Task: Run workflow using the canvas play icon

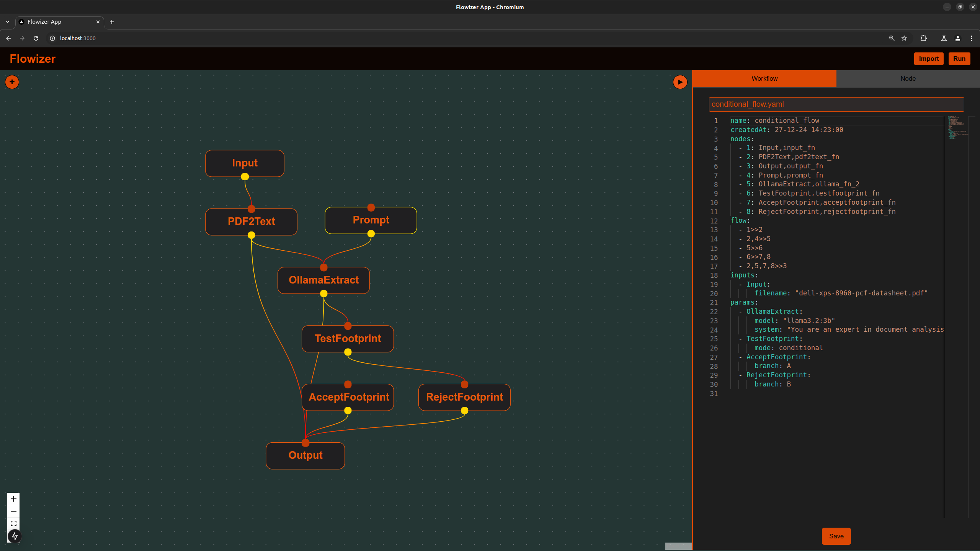Action: [x=680, y=82]
